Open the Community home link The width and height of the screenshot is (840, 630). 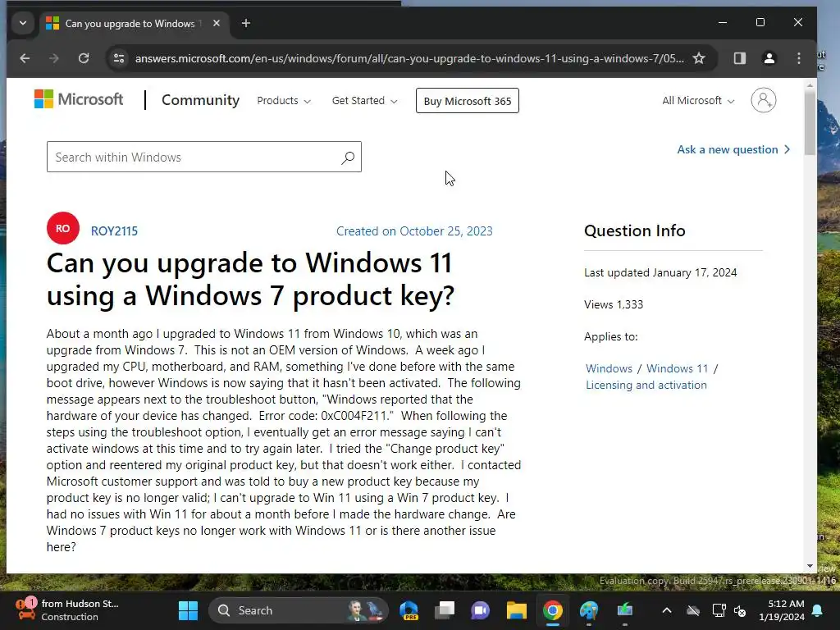[x=200, y=100]
